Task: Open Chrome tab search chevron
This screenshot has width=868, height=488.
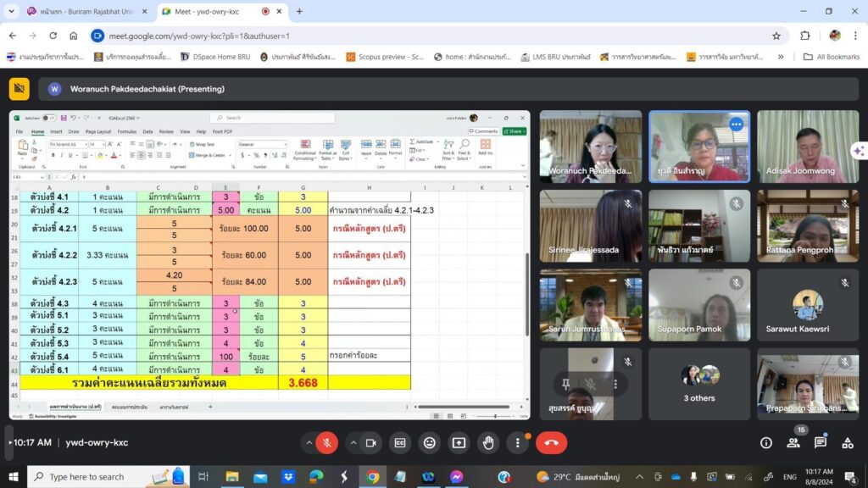Action: coord(11,11)
